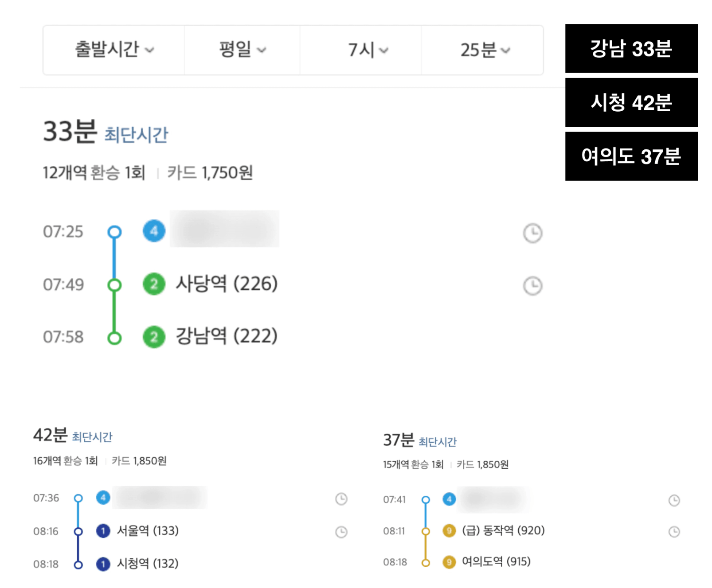The image size is (712, 588).
Task: Click the 최단시간 link next to 37분
Action: click(x=438, y=442)
